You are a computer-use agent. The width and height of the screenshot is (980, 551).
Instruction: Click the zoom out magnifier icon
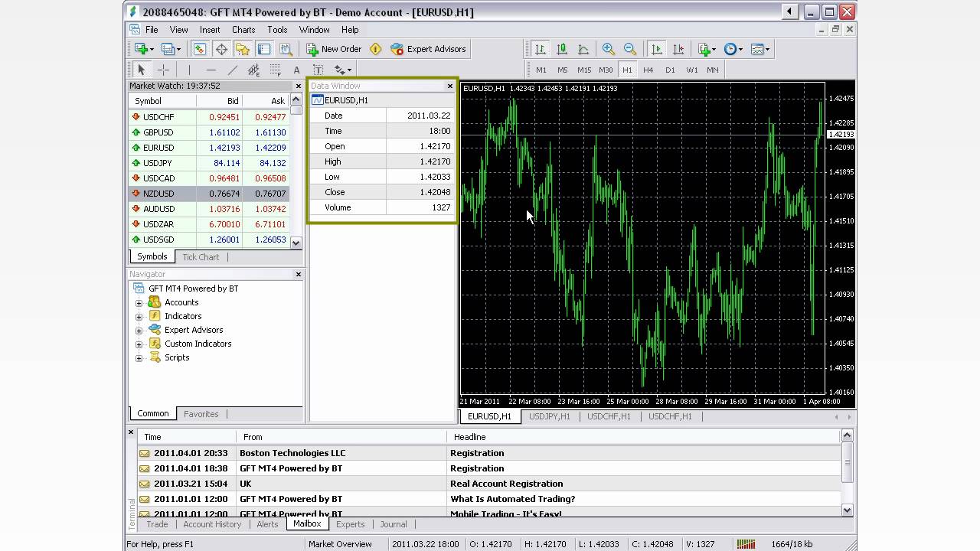coord(630,49)
